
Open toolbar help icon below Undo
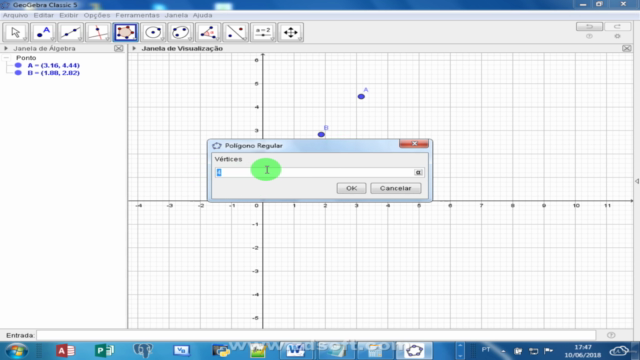[x=589, y=36]
